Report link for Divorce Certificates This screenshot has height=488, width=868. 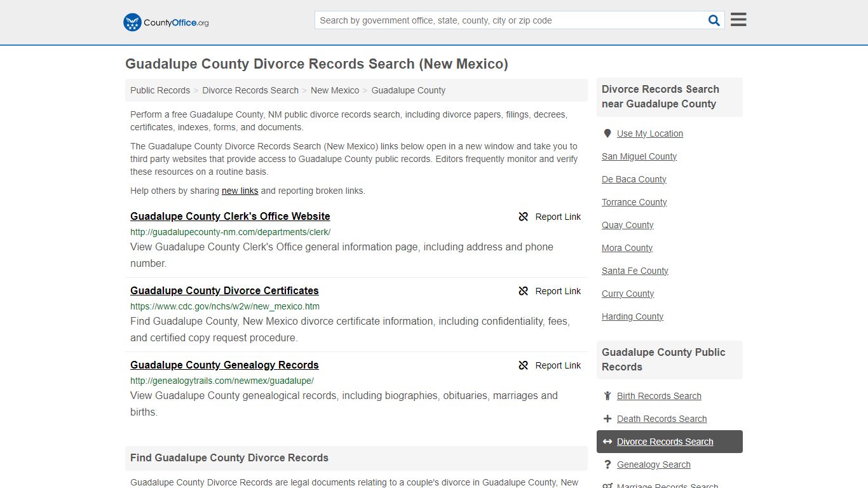click(x=550, y=291)
